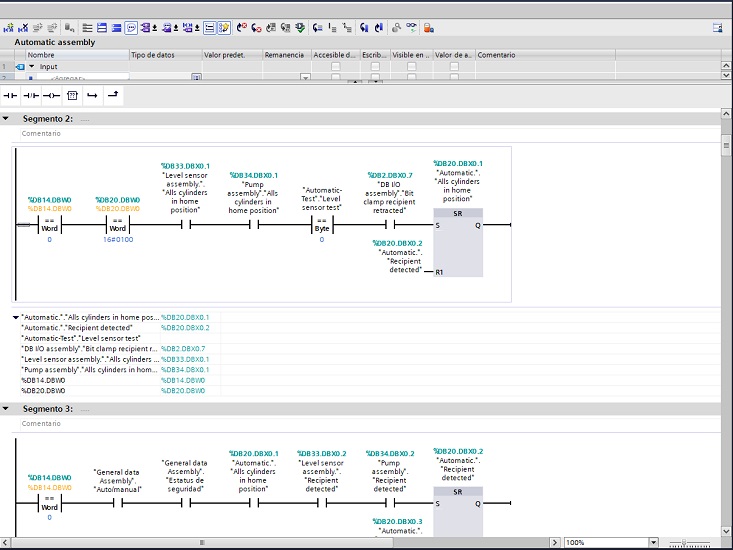Click the glasses monitoring icon in the toolbar
The height and width of the screenshot is (550, 733).
(x=412, y=28)
